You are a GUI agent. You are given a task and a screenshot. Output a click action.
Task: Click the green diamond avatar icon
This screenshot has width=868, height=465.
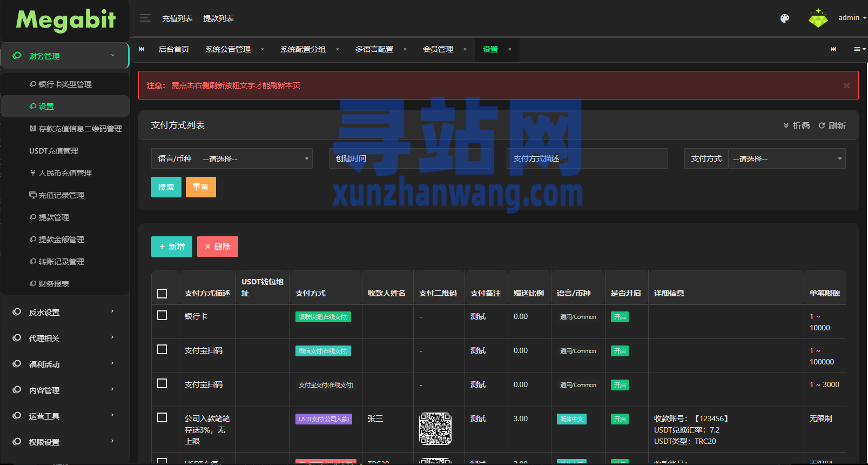(x=818, y=18)
